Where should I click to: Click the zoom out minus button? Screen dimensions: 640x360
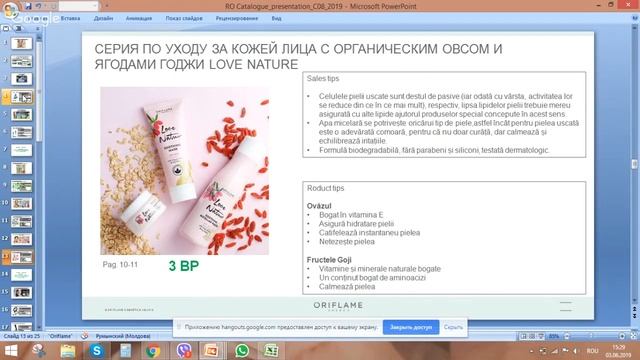(x=567, y=336)
